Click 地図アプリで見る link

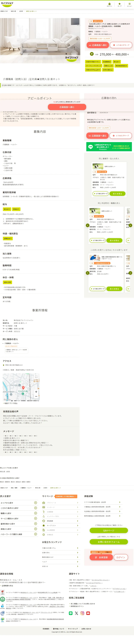coord(11,403)
